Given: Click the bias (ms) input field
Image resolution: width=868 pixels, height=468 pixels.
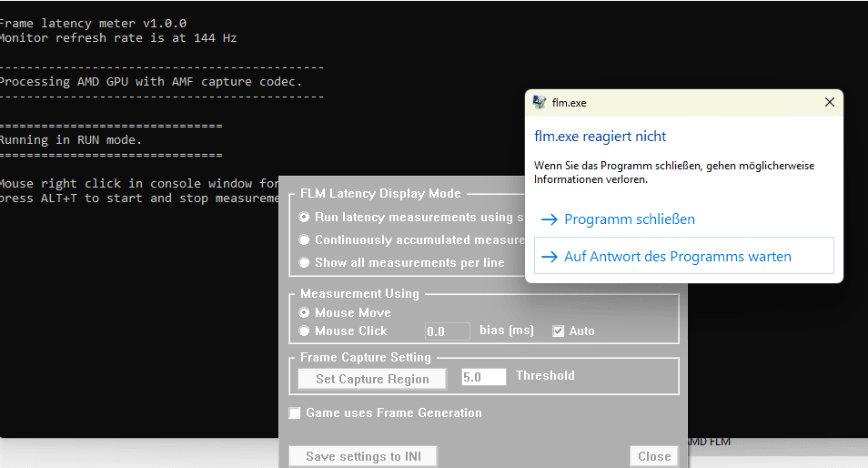Looking at the screenshot, I should click(x=448, y=331).
